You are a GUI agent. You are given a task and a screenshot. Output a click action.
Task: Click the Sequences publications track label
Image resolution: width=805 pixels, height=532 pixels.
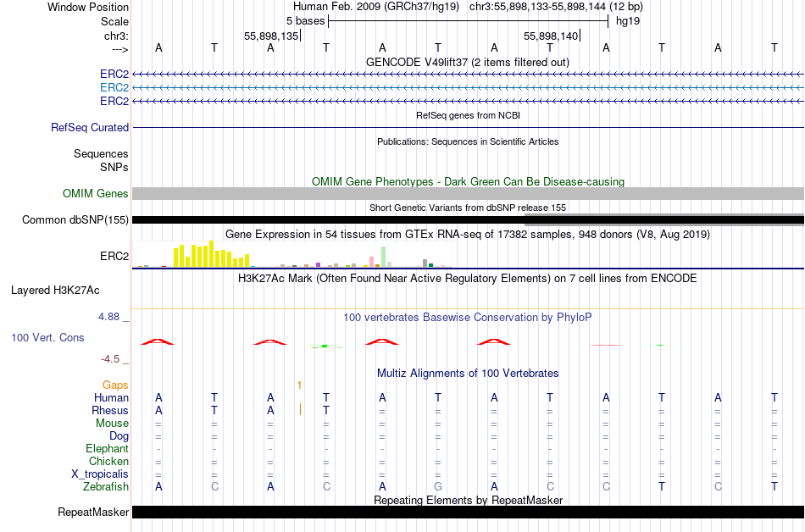(x=101, y=154)
